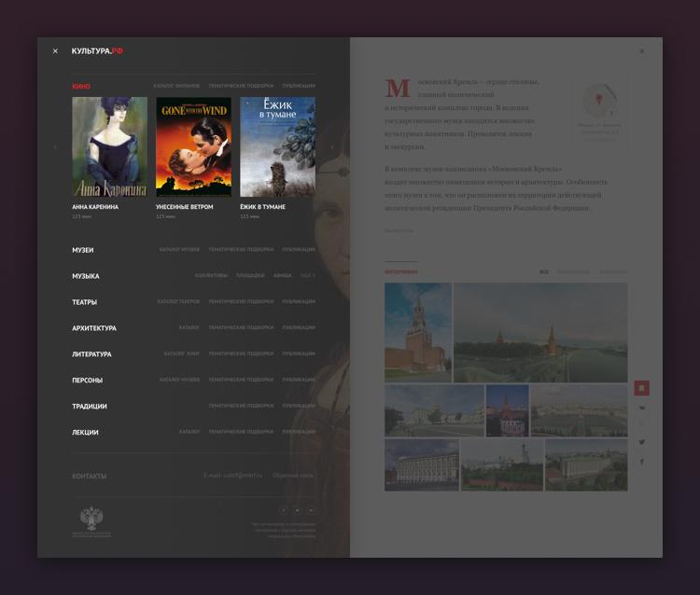Image resolution: width=700 pixels, height=595 pixels.
Task: Click the red bookmark icon on the right
Action: (641, 388)
